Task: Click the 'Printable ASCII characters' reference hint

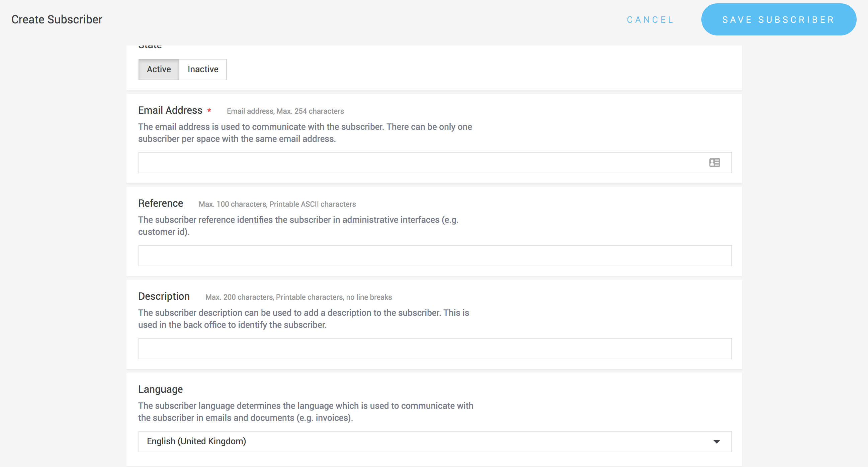Action: click(312, 204)
